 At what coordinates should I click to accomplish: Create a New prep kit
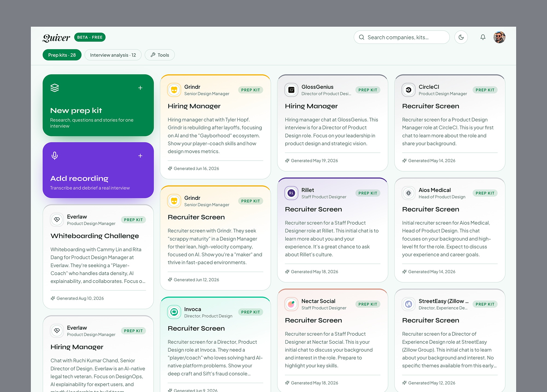pyautogui.click(x=98, y=105)
